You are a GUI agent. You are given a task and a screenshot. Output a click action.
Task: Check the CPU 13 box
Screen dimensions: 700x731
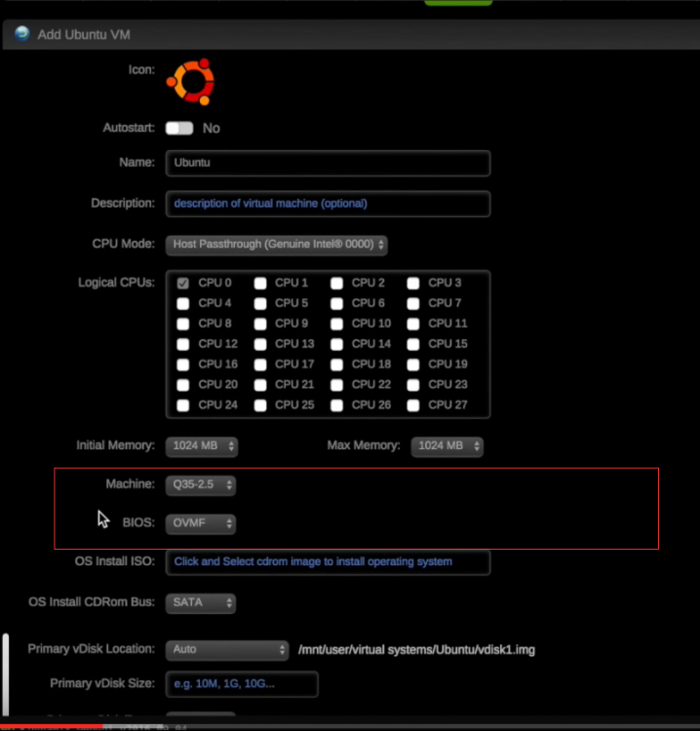point(260,344)
